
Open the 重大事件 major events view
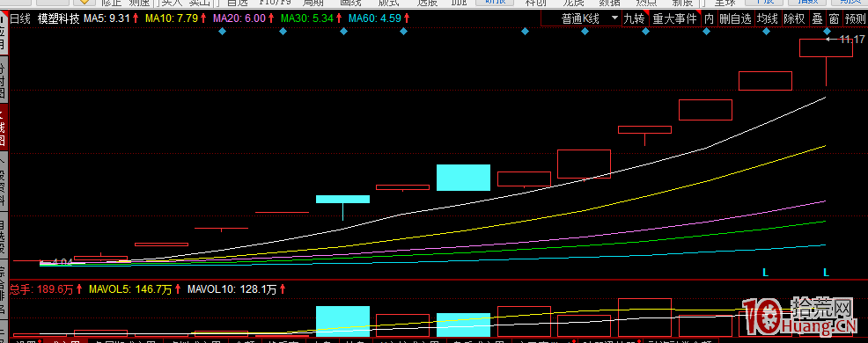674,18
